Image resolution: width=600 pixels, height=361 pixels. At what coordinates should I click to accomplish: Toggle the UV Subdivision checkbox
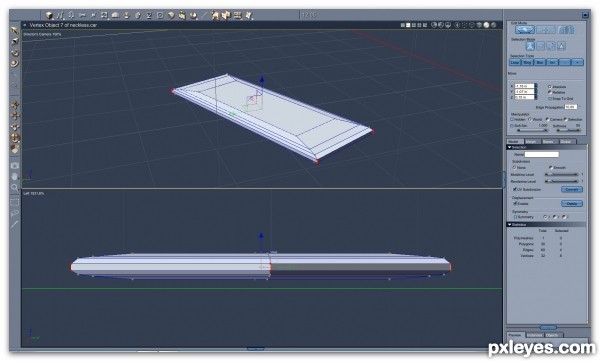point(515,189)
